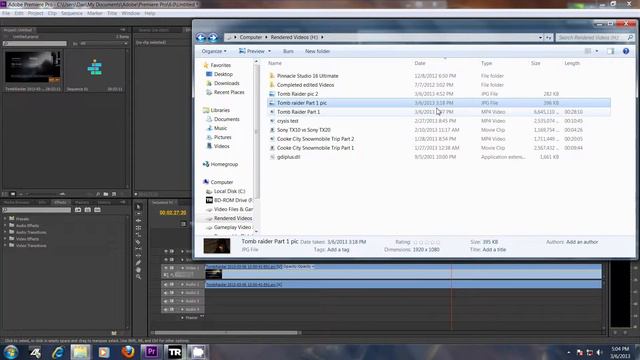Screen dimensions: 640x360
Task: Open the Sequence menu in Premiere Pro
Action: (x=72, y=13)
